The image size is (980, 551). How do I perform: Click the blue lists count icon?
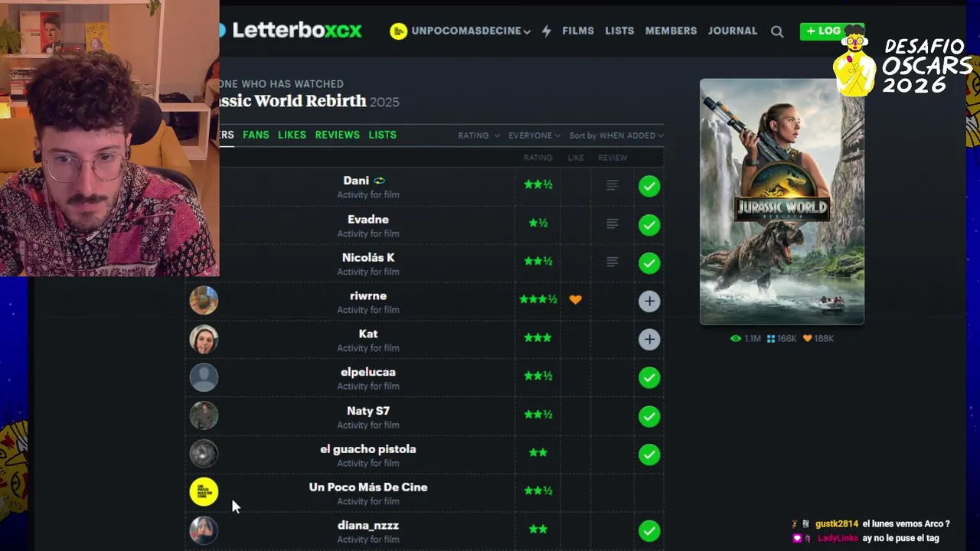(x=771, y=338)
